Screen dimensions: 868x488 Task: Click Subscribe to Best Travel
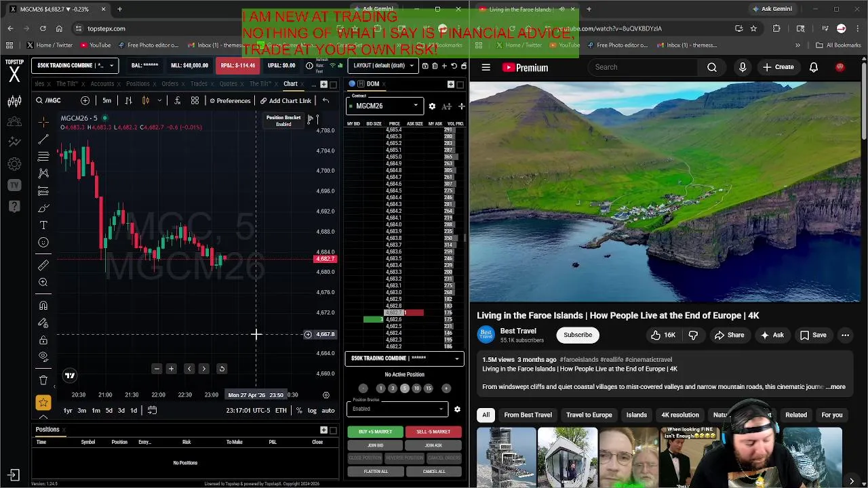tap(578, 335)
